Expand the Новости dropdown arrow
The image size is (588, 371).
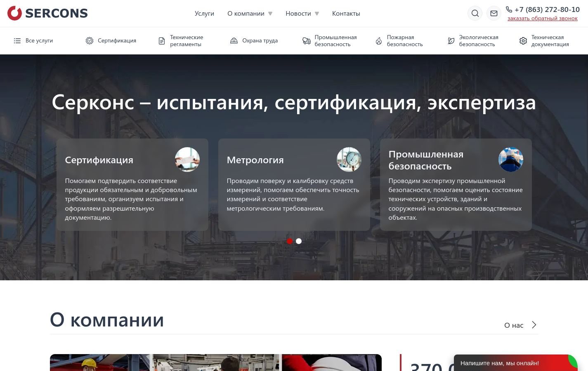pos(317,14)
